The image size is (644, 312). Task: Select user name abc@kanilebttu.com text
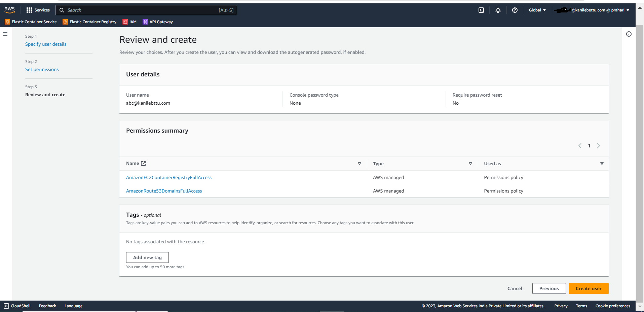point(148,103)
